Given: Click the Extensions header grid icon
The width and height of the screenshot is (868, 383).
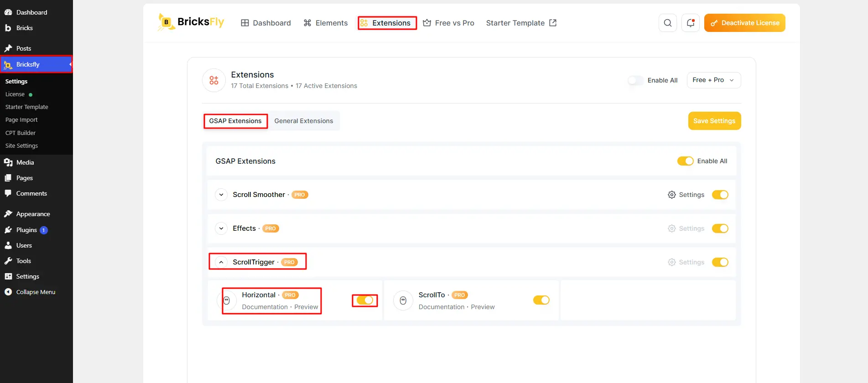Looking at the screenshot, I should click(214, 80).
